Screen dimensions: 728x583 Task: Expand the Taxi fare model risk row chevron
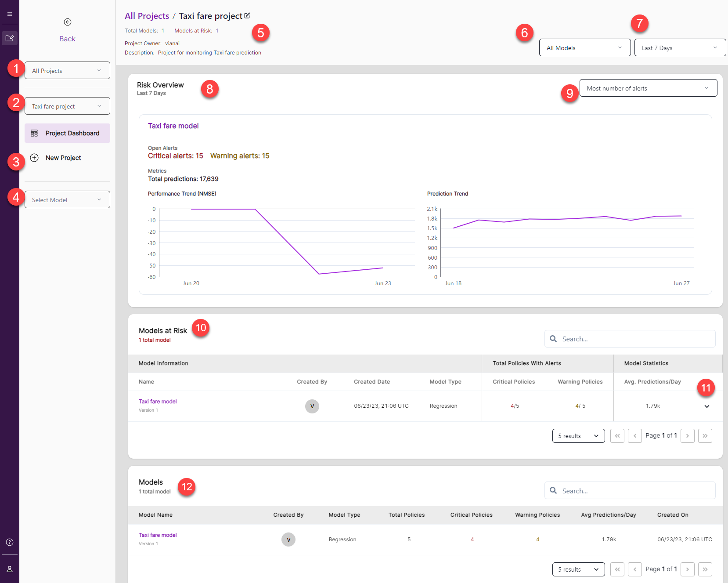point(707,406)
